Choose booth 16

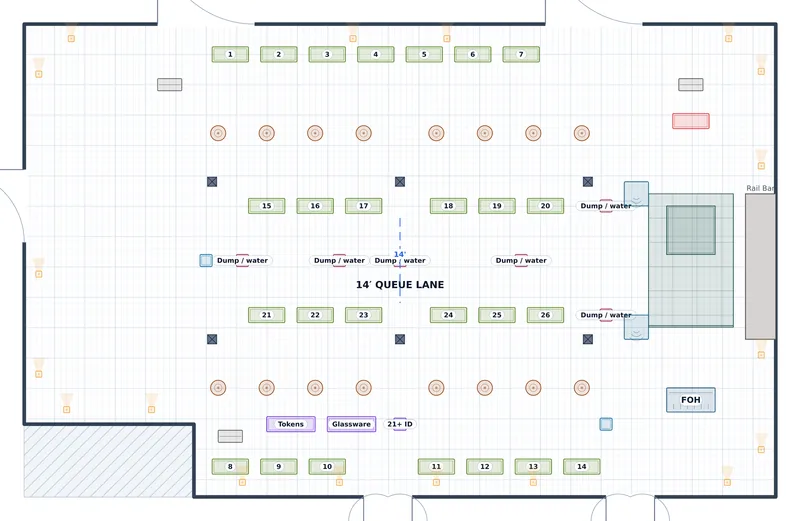click(315, 206)
